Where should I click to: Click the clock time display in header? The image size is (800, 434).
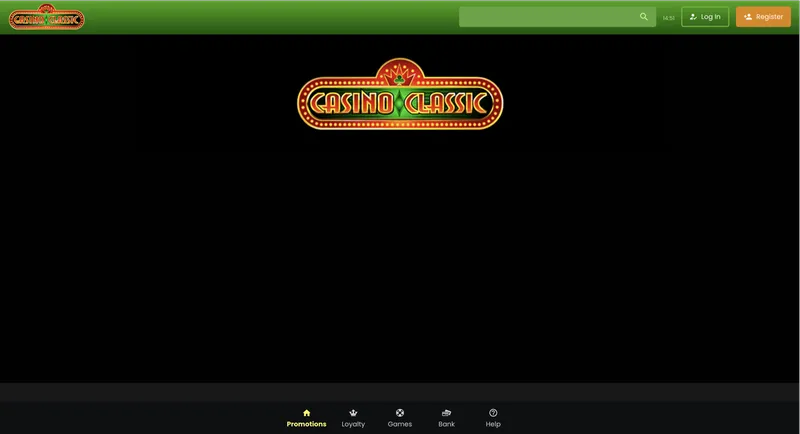pyautogui.click(x=668, y=18)
